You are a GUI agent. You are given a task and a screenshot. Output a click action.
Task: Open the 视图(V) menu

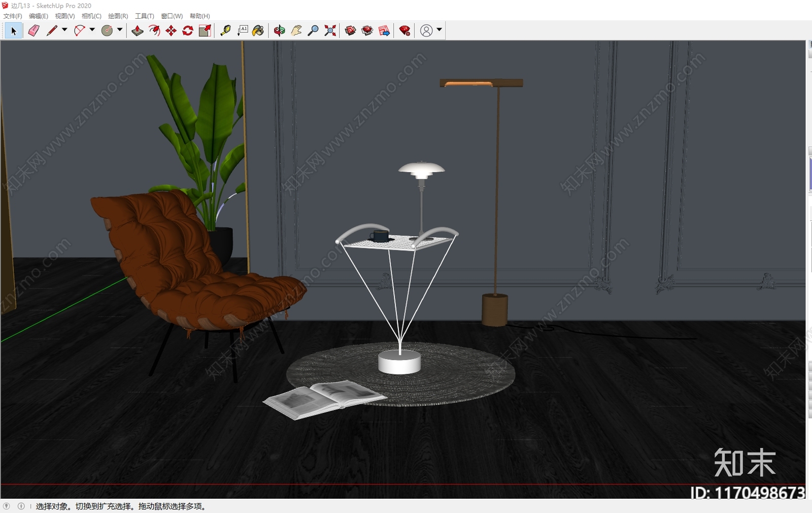pyautogui.click(x=65, y=16)
